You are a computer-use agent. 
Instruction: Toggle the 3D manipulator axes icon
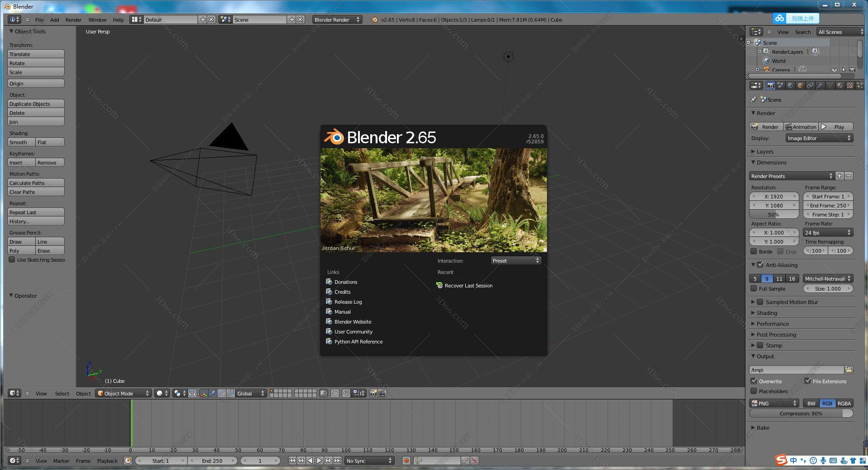[203, 393]
